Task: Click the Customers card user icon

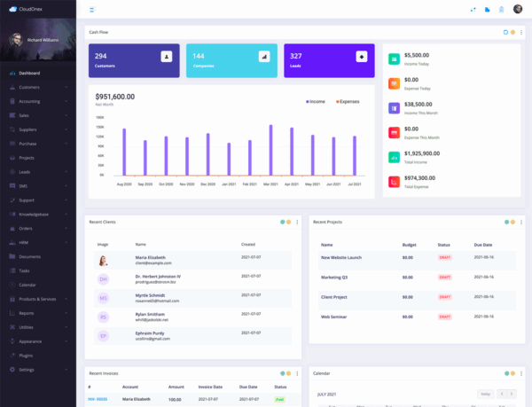Action: 166,56
